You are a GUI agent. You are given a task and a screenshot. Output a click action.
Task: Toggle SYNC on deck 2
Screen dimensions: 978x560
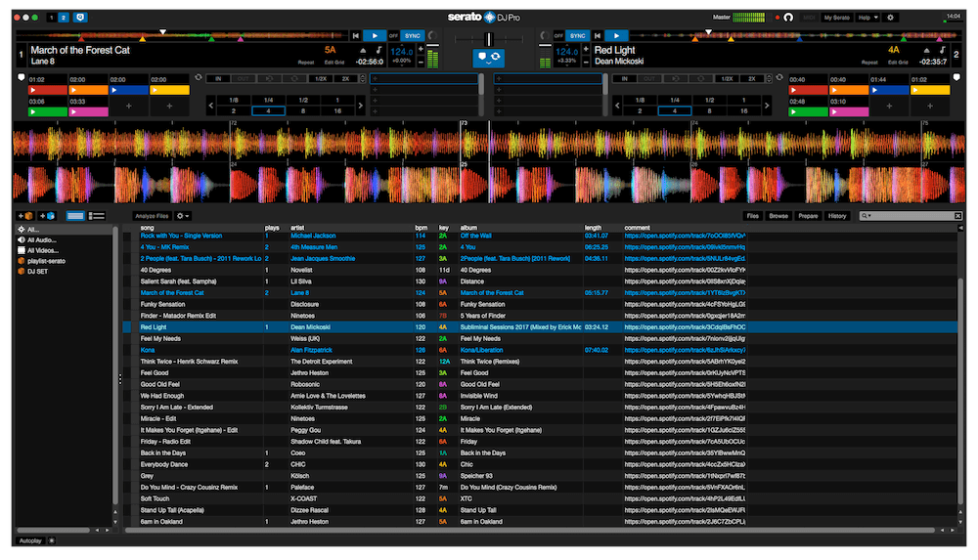pos(578,36)
